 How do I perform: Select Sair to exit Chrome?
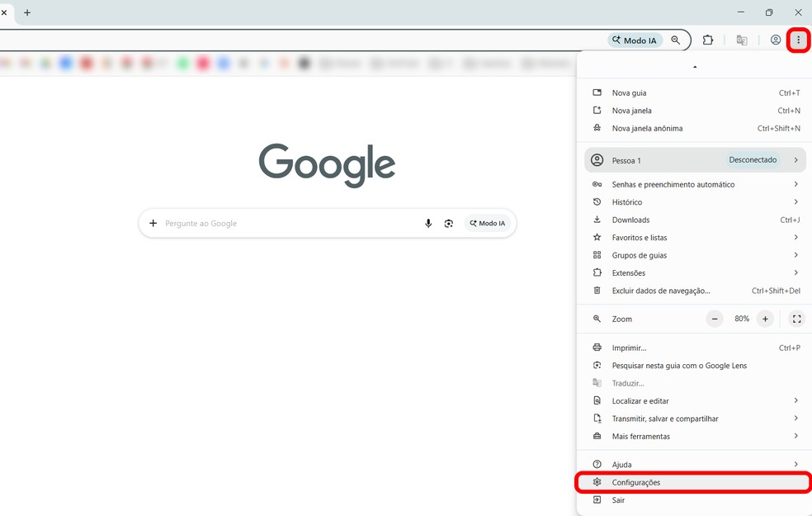click(x=695, y=500)
